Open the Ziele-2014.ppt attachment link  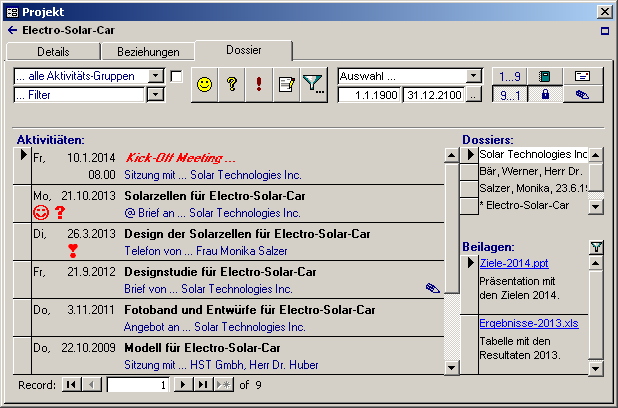click(x=514, y=263)
